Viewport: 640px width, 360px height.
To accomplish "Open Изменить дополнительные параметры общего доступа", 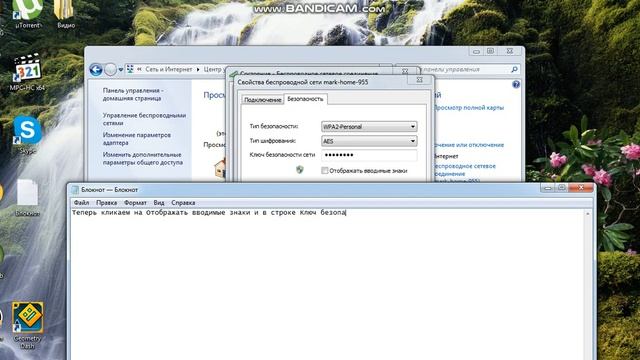I will pyautogui.click(x=142, y=158).
